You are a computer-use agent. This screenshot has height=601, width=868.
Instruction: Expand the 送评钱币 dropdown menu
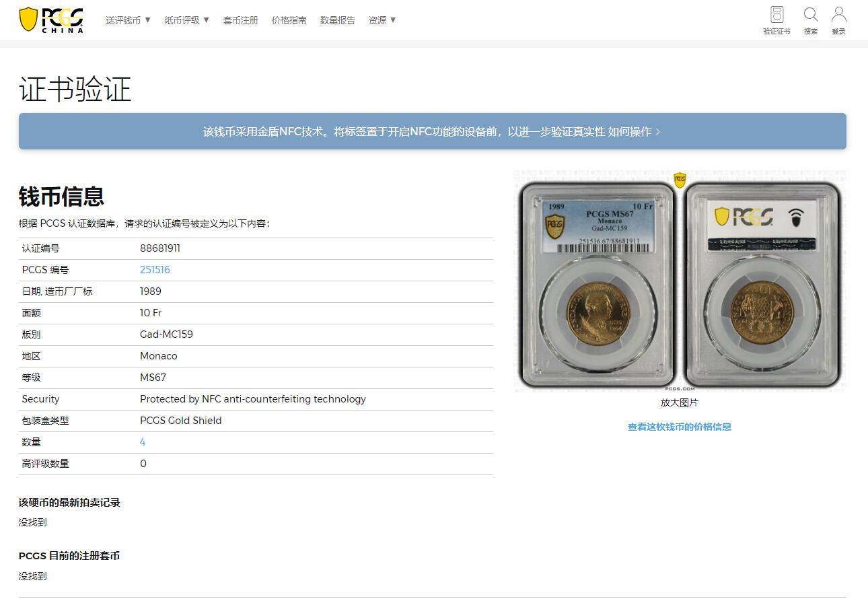[x=128, y=20]
